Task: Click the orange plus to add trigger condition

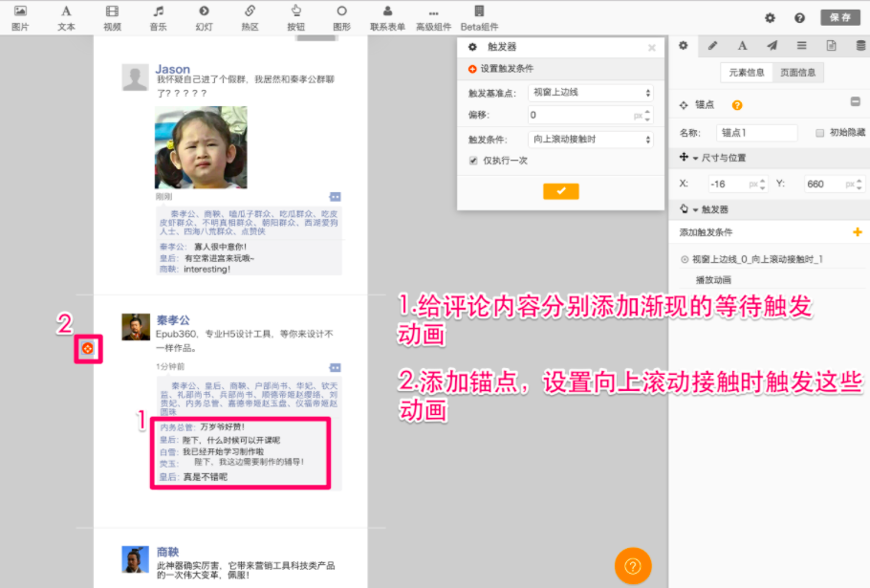Action: click(857, 232)
